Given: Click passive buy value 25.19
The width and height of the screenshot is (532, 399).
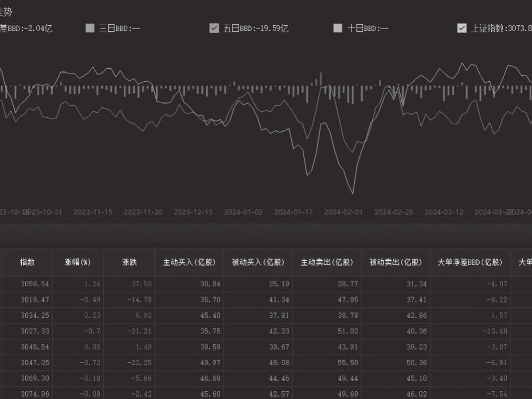Looking at the screenshot, I should (258, 284).
